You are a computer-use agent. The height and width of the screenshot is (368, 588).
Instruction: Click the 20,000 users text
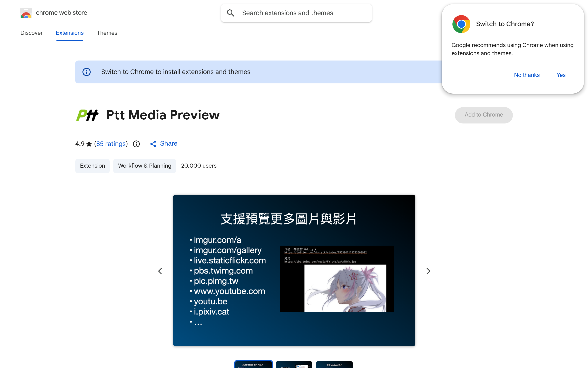point(199,166)
